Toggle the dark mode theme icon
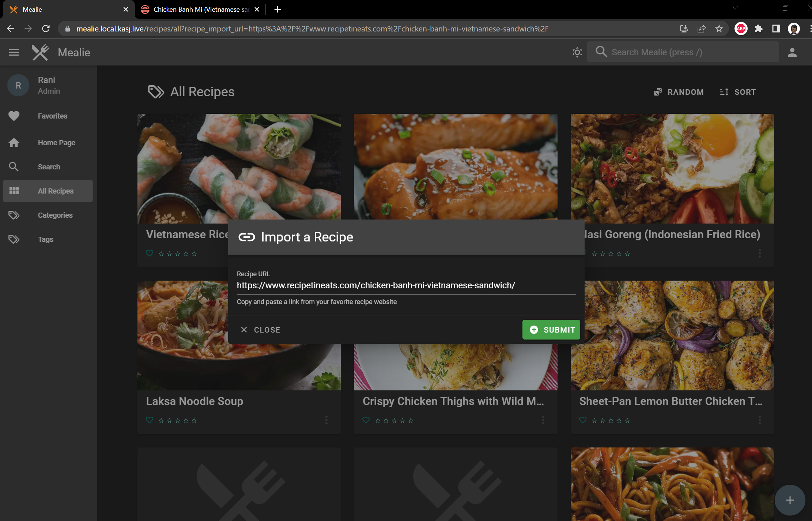 [x=577, y=52]
